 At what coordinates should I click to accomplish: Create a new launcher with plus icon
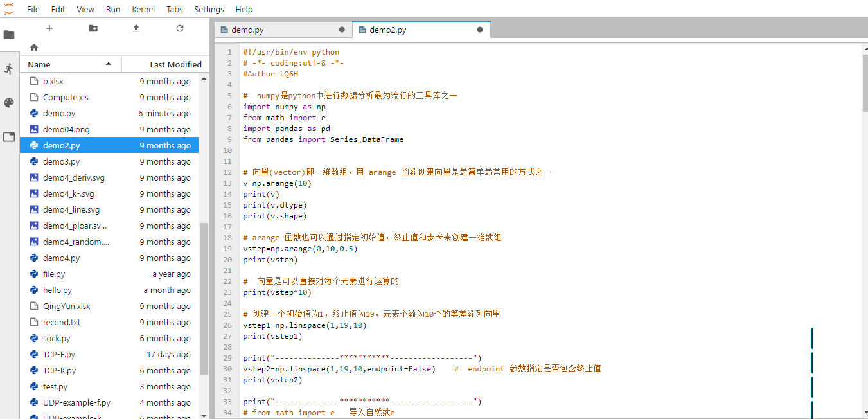click(49, 28)
